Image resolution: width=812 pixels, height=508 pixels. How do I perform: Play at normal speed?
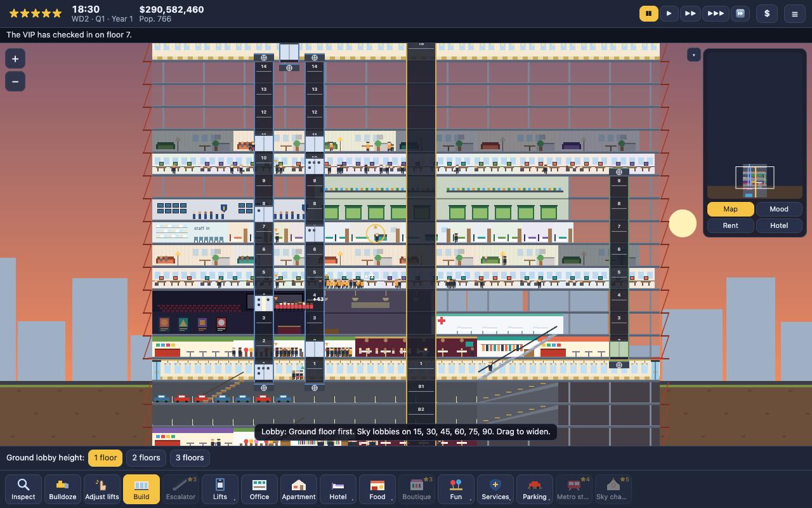pyautogui.click(x=669, y=13)
